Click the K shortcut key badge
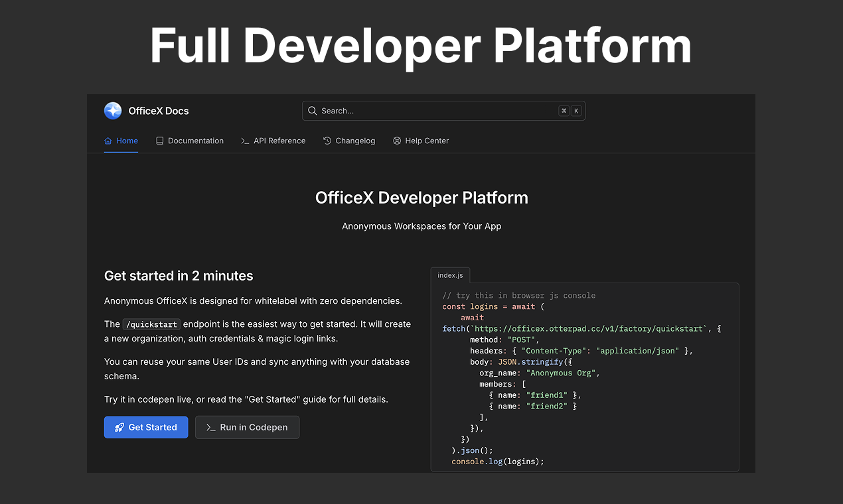Screen dimensions: 843x504 576,111
